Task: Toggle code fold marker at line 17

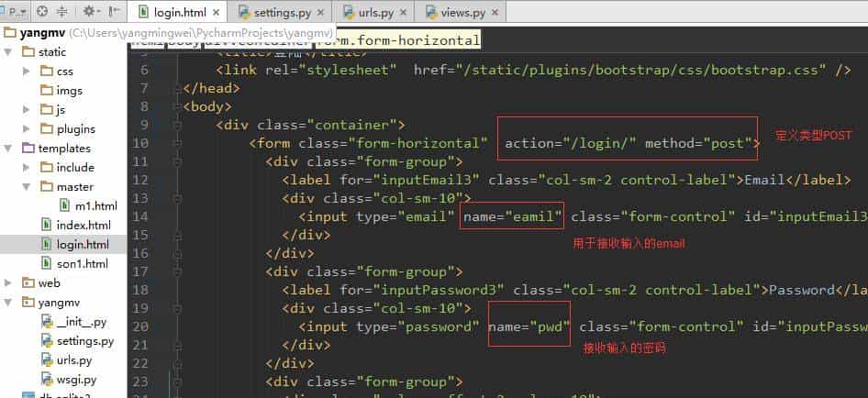Action: point(177,271)
